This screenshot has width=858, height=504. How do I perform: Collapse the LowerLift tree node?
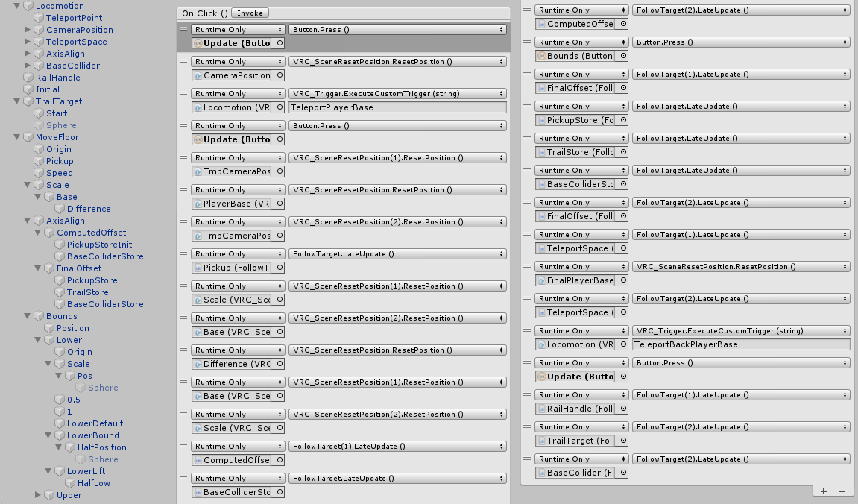point(48,471)
